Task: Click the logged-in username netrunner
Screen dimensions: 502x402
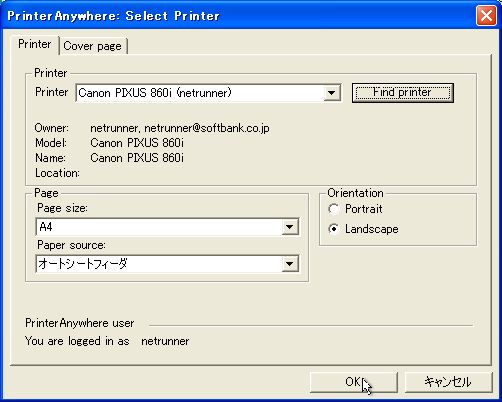Action: coord(165,341)
